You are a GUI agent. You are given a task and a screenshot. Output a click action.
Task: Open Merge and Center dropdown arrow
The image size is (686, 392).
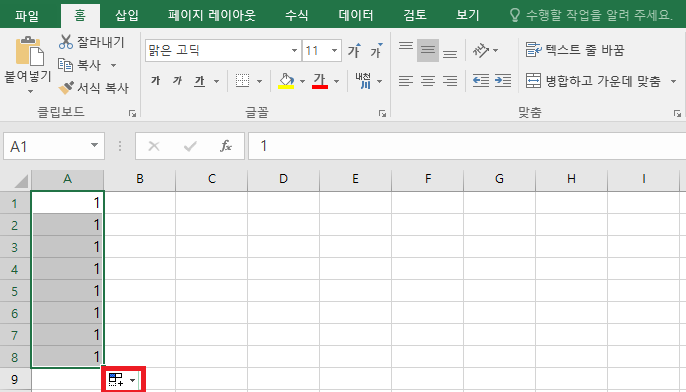coord(673,81)
